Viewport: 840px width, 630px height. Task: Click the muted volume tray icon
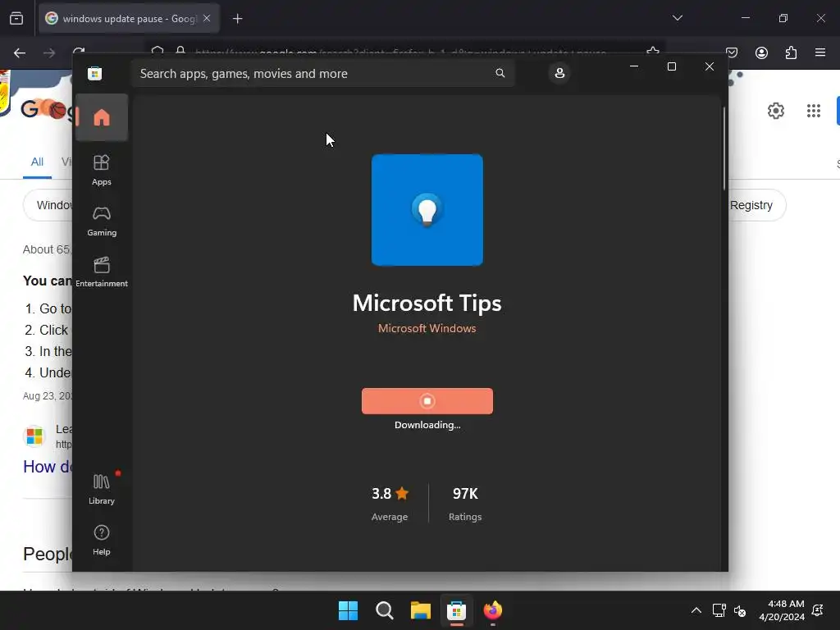click(740, 610)
